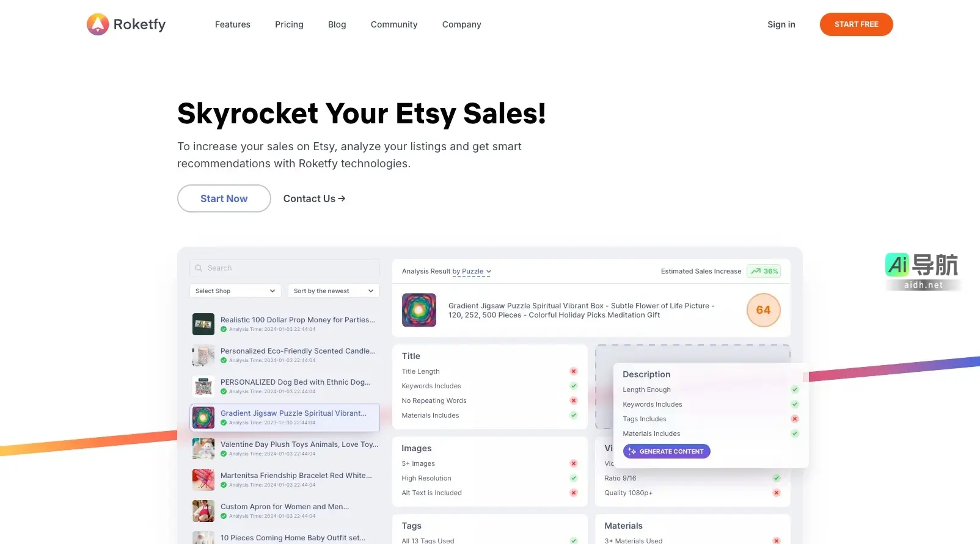Open the Features menu
Image resolution: width=980 pixels, height=544 pixels.
click(x=233, y=24)
